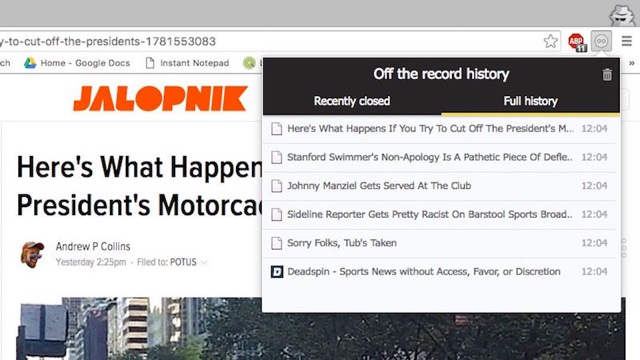Expand the Filed to POTUS dropdown
This screenshot has height=360, width=640.
(x=204, y=262)
